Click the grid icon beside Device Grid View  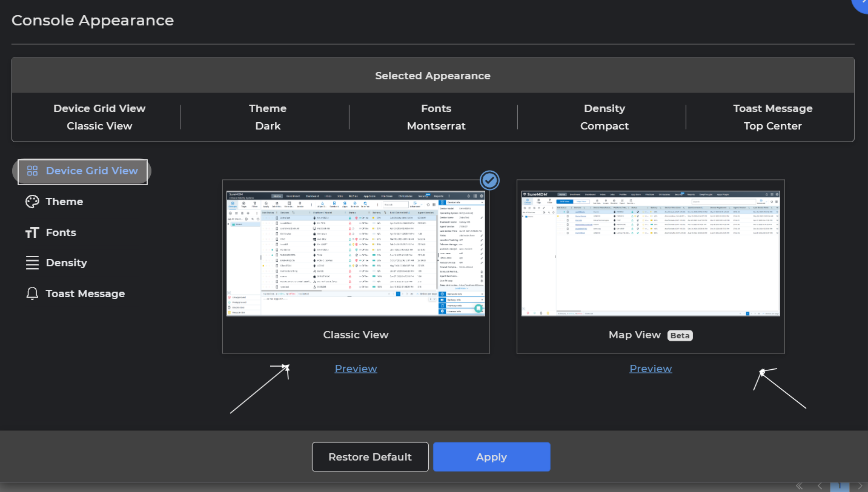pyautogui.click(x=32, y=171)
